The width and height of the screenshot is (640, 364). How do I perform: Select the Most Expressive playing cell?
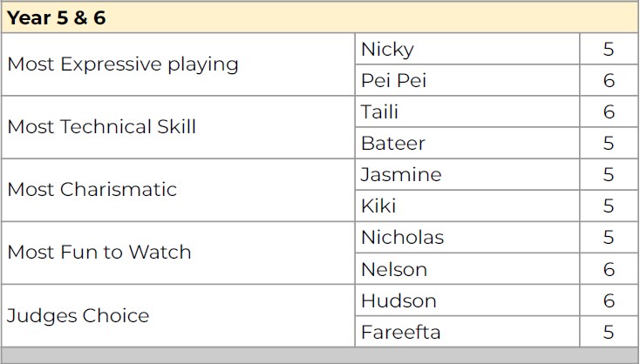(x=179, y=64)
